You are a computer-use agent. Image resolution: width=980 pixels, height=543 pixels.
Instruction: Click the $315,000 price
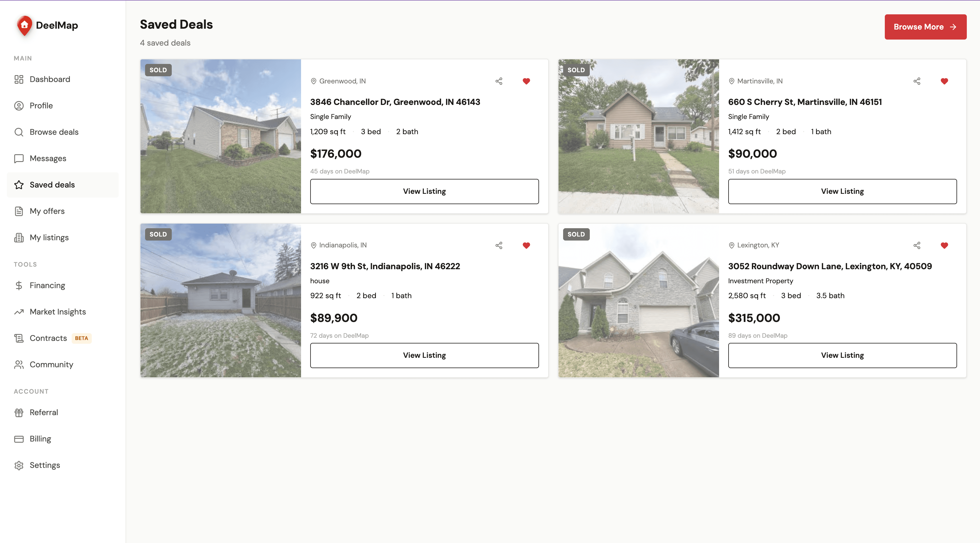coord(754,318)
